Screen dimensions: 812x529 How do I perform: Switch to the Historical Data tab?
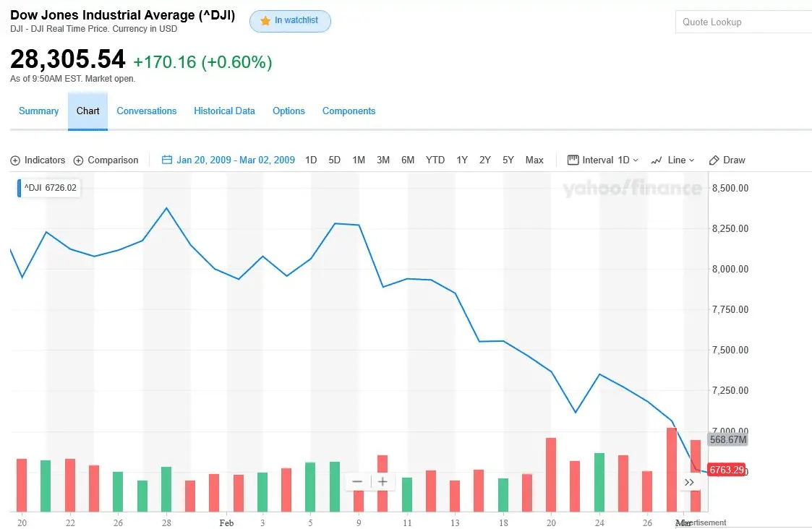click(x=224, y=111)
